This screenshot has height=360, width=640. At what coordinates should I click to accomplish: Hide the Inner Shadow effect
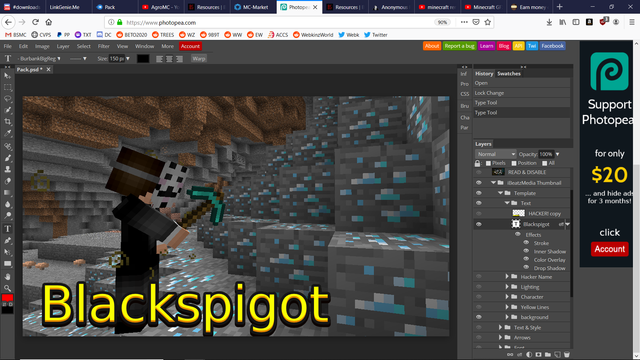click(527, 251)
